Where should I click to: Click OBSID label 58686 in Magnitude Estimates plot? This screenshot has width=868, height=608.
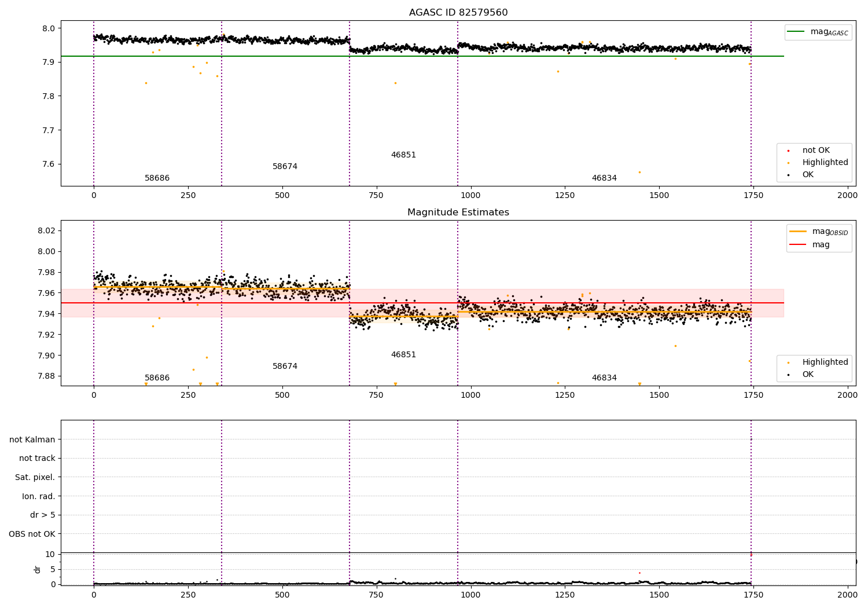coord(157,378)
